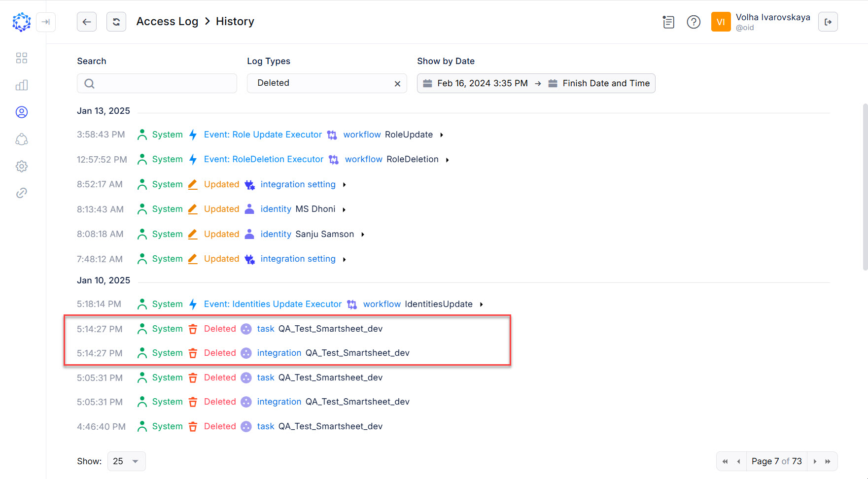Image resolution: width=868 pixels, height=479 pixels.
Task: Refresh the access log with the refresh icon
Action: click(116, 22)
